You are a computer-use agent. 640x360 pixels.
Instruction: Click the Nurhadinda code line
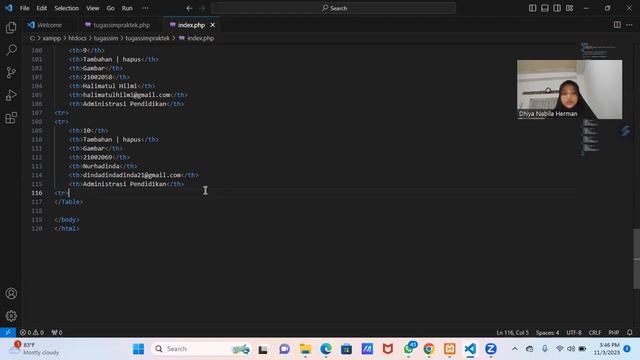[x=102, y=166]
